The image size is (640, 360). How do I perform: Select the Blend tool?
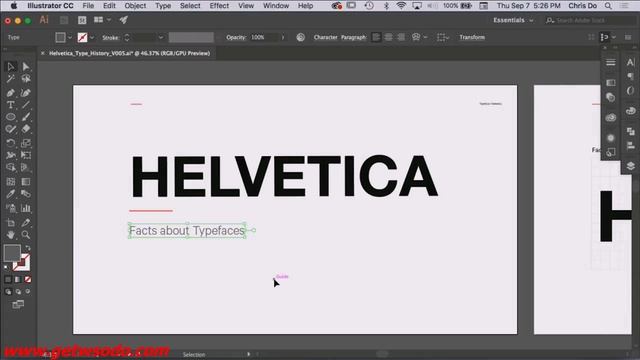tap(26, 194)
